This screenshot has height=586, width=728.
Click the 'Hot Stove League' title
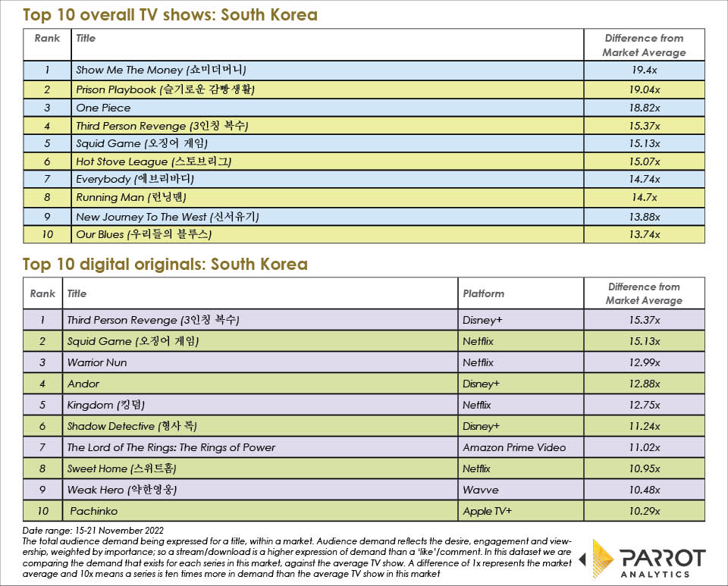(154, 161)
